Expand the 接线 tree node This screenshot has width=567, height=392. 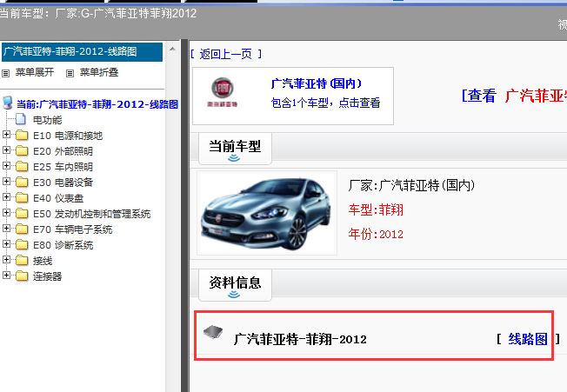coord(6,259)
